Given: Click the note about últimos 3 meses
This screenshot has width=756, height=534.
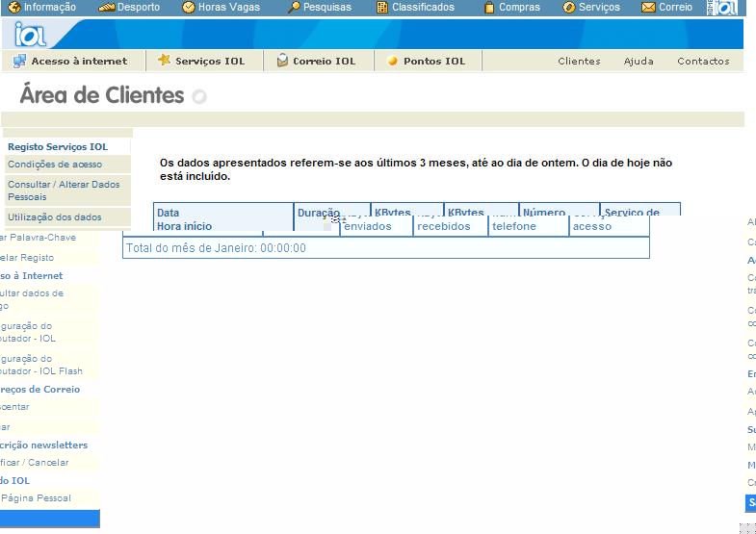Looking at the screenshot, I should 416,169.
